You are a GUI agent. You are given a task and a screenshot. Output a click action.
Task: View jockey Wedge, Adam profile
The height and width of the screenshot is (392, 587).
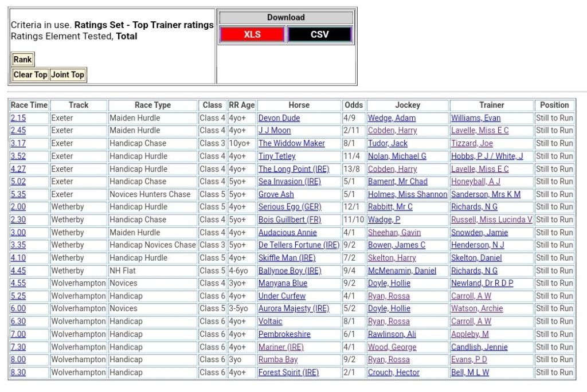point(392,118)
